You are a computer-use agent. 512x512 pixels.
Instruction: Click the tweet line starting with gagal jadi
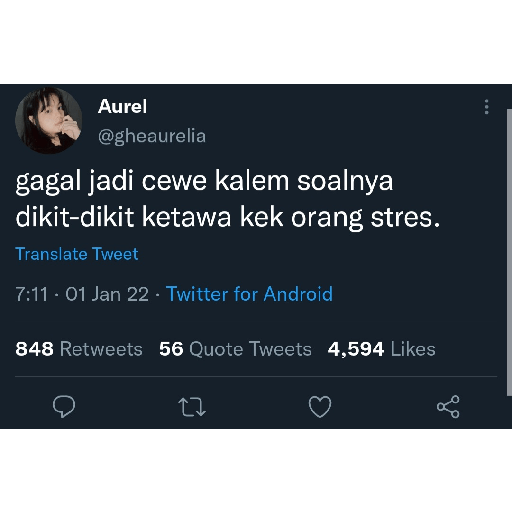click(x=204, y=182)
